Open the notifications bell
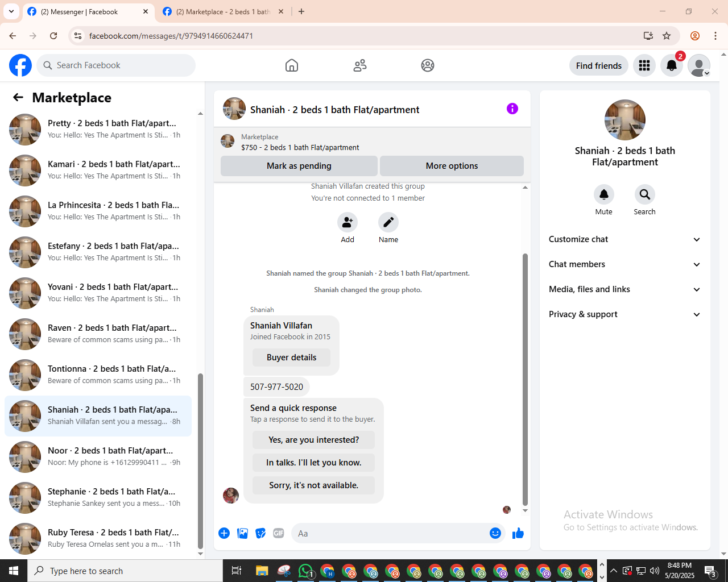 672,65
